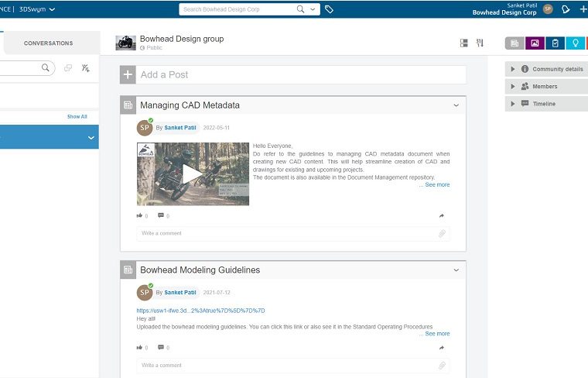Share the Managing CAD Metadata post
Viewport: 588px width, 378px height.
pyautogui.click(x=441, y=216)
